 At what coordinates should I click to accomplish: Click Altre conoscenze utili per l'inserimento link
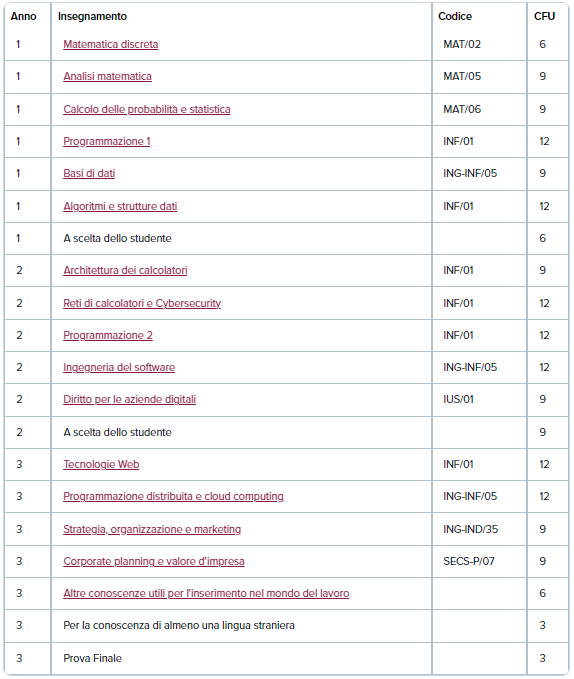(206, 594)
